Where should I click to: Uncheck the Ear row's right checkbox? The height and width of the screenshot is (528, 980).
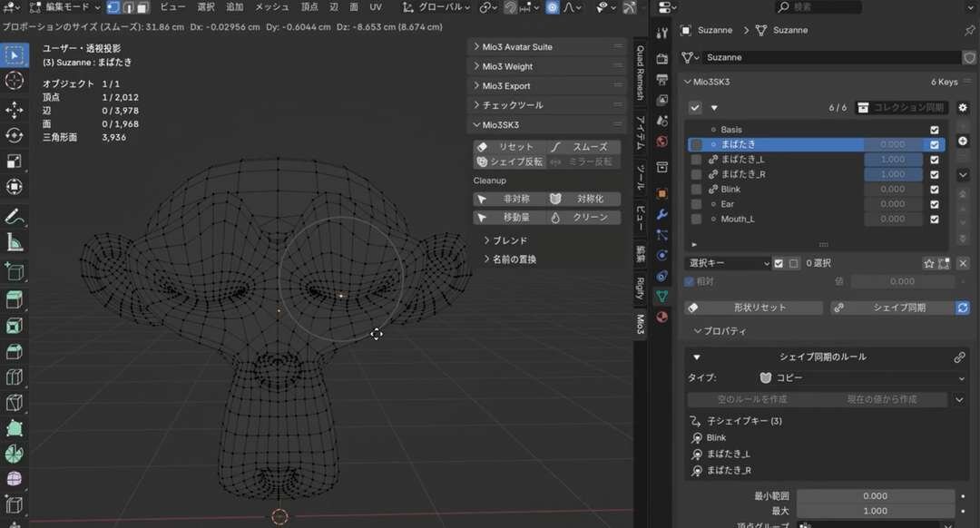click(935, 204)
